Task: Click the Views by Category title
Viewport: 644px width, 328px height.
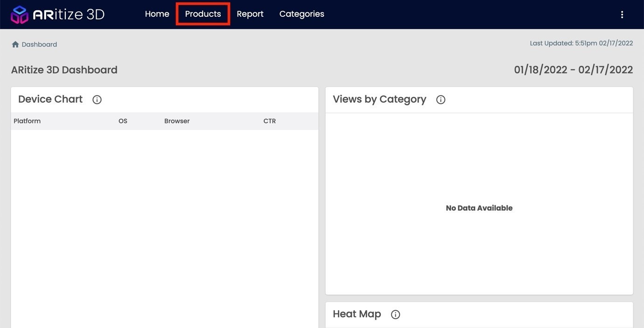Action: pyautogui.click(x=379, y=99)
